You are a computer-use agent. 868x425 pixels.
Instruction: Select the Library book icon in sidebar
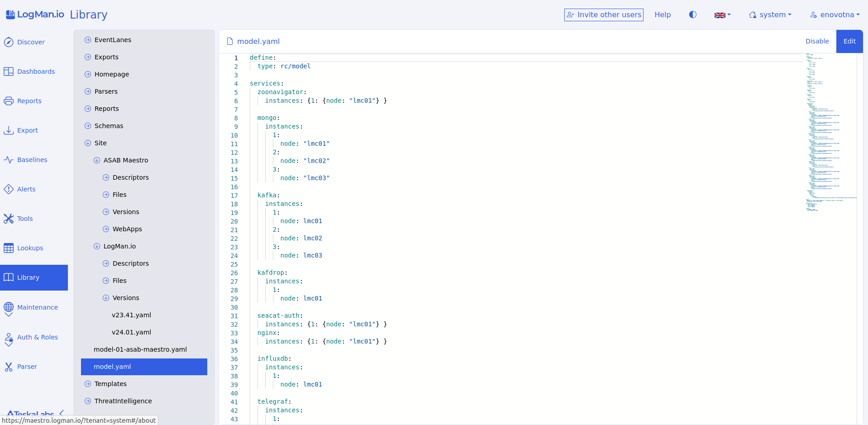tap(9, 277)
